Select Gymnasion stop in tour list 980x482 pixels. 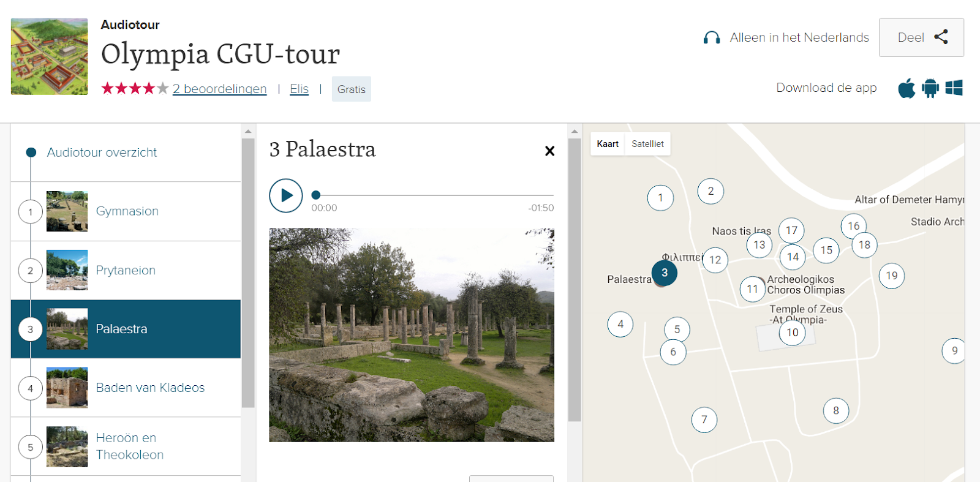tap(126, 211)
